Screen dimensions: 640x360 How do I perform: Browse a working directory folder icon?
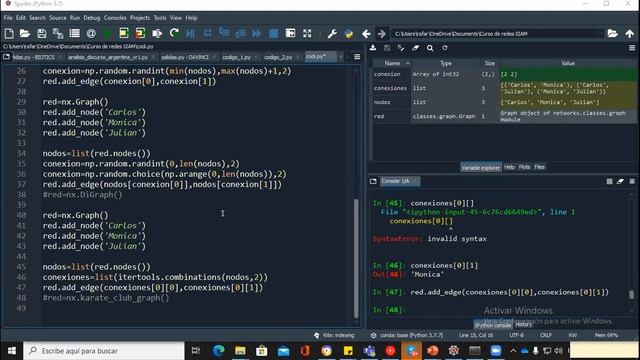coord(612,33)
